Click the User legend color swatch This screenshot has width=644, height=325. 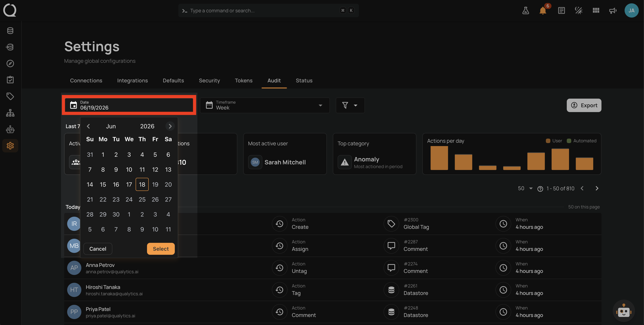(548, 141)
